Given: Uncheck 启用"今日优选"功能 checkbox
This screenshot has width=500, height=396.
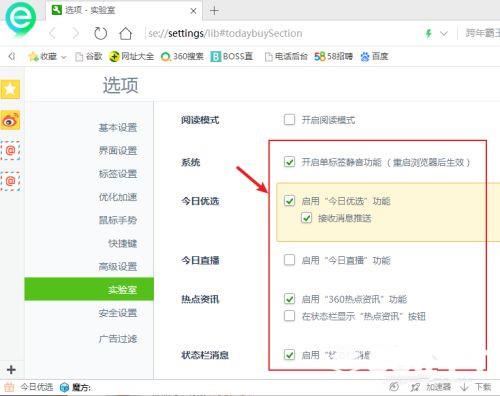Looking at the screenshot, I should tap(289, 201).
